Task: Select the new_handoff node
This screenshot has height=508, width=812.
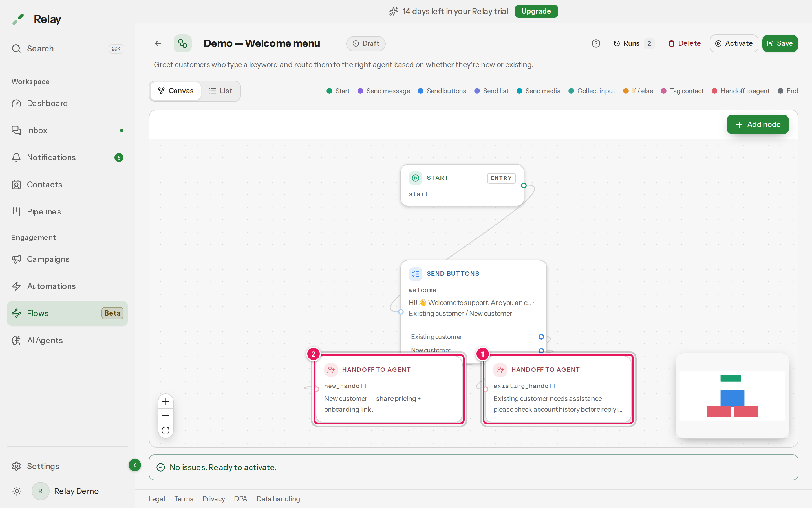Action: coord(389,389)
